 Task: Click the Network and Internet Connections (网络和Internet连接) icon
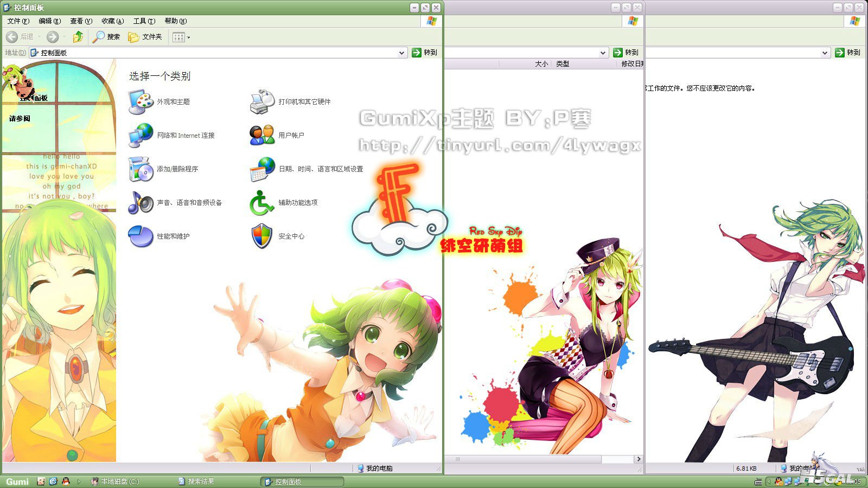pyautogui.click(x=141, y=136)
